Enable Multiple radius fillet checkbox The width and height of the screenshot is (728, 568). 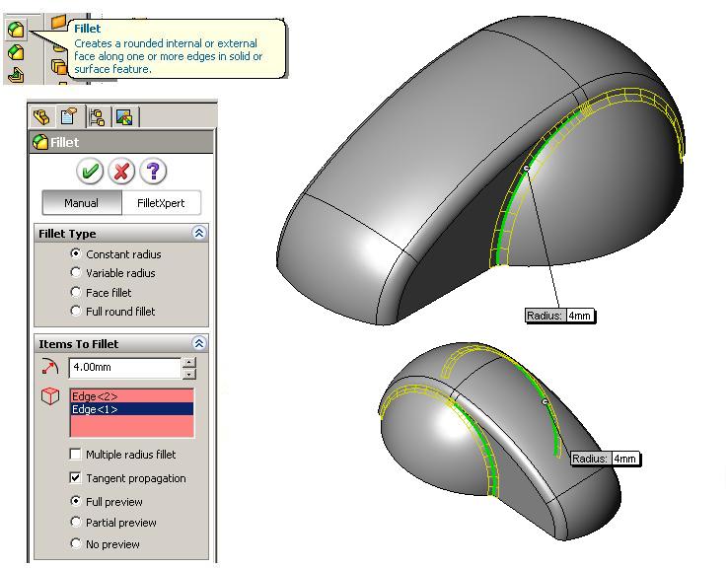(75, 454)
